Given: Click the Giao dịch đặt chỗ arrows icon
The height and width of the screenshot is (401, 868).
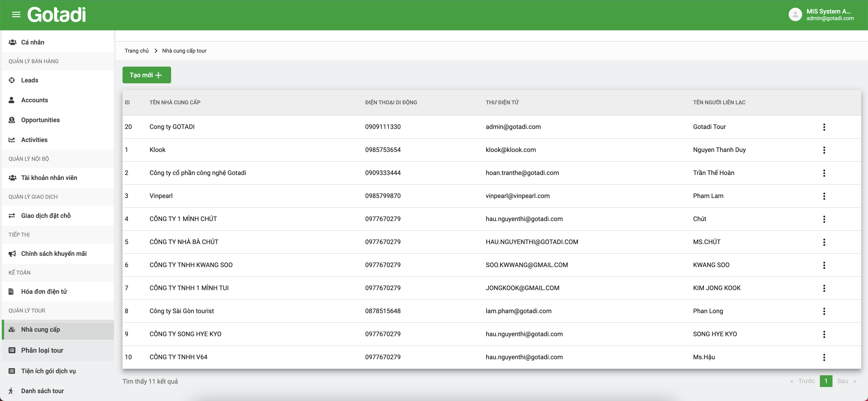Looking at the screenshot, I should point(12,215).
